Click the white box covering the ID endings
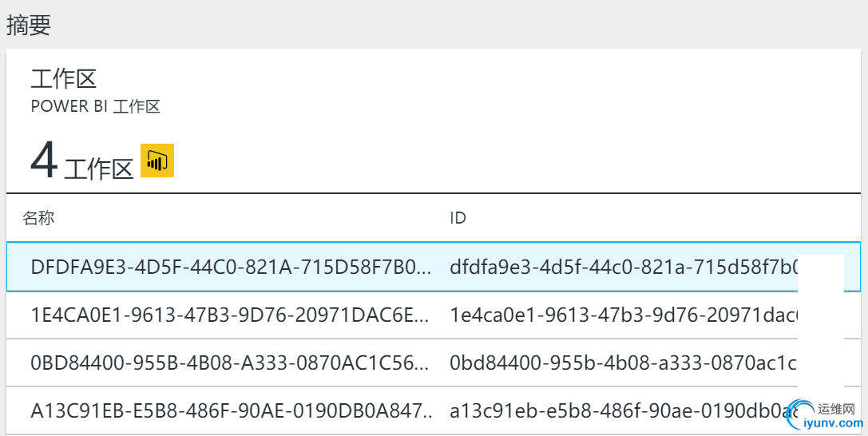Screen dimensions: 868x436 (821, 319)
